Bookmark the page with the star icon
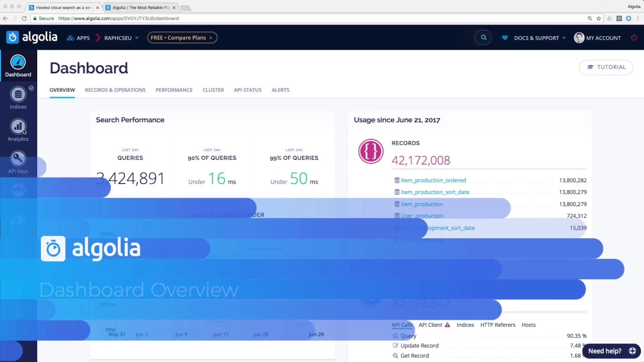The image size is (644, 362). coord(599,18)
